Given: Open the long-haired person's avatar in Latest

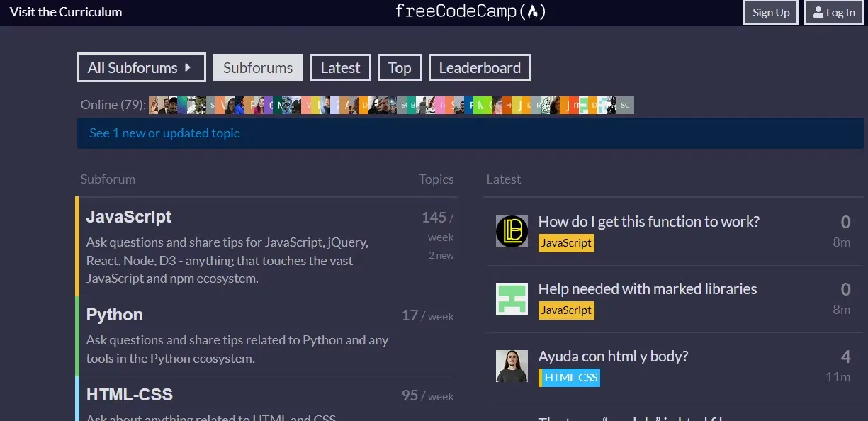Looking at the screenshot, I should pyautogui.click(x=512, y=366).
